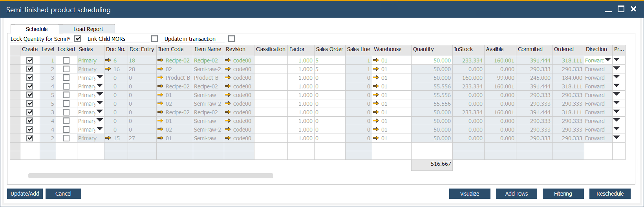Click Warehouse link arrow in Product-B row
The image size is (644, 207).
click(x=376, y=78)
